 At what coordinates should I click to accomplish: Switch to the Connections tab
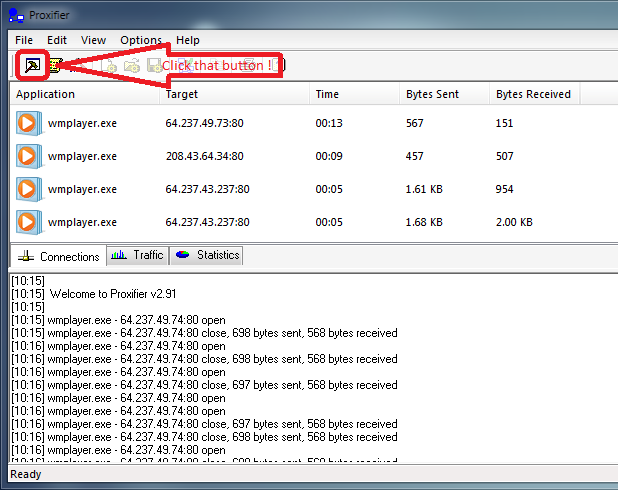58,257
